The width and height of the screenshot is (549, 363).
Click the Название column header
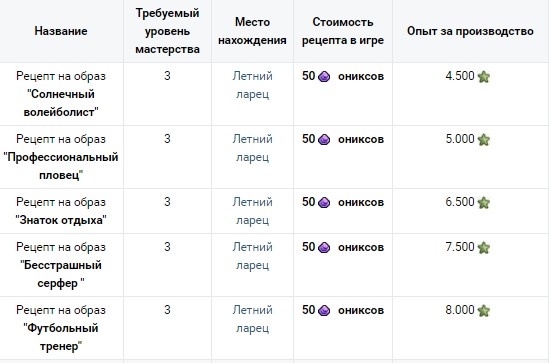point(61,31)
